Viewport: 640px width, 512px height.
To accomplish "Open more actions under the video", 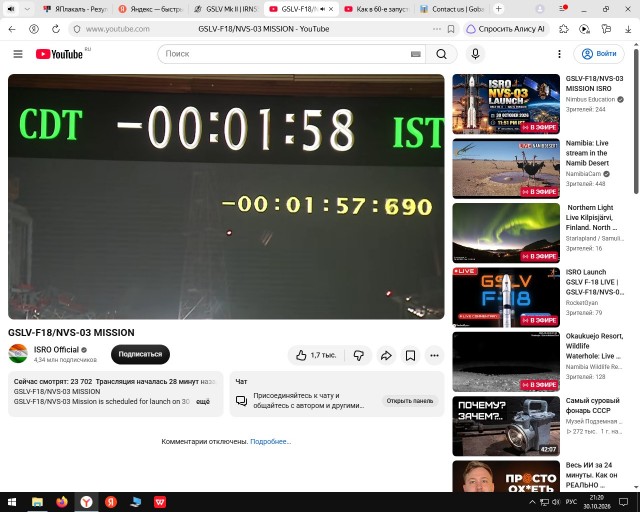I will click(x=434, y=355).
